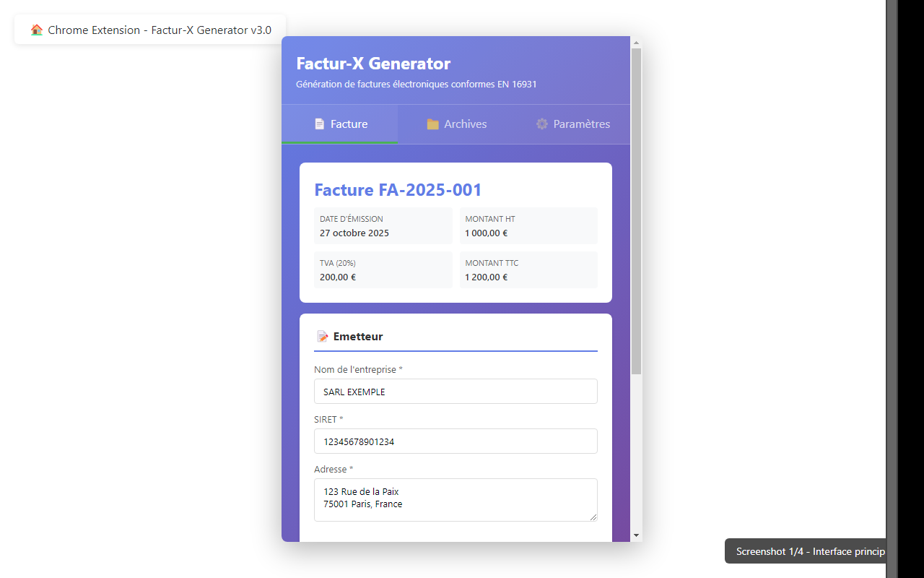
Task: Place the cursor in the Adresse textarea
Action: 456,499
